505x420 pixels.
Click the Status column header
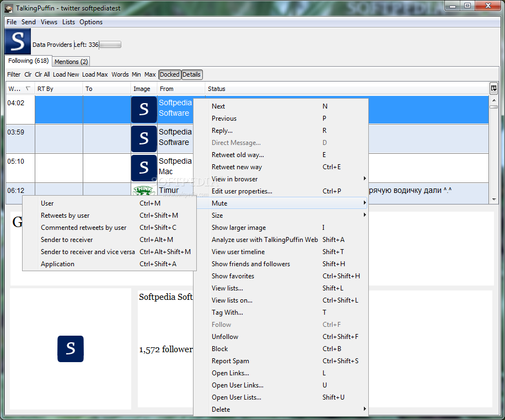pos(347,89)
